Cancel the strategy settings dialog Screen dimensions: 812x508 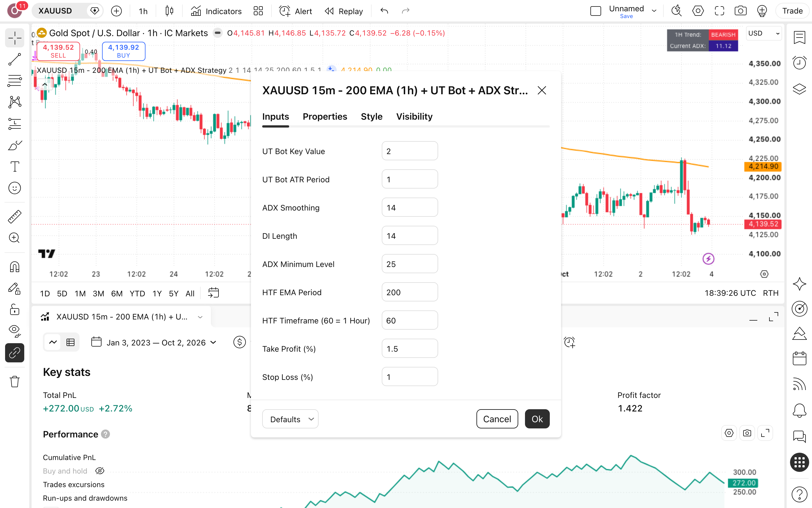pos(497,419)
